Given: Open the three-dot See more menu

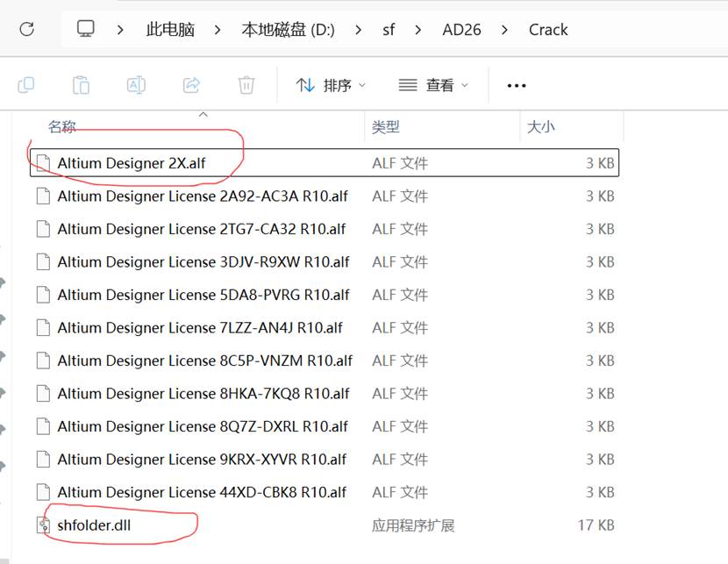Looking at the screenshot, I should pyautogui.click(x=517, y=86).
